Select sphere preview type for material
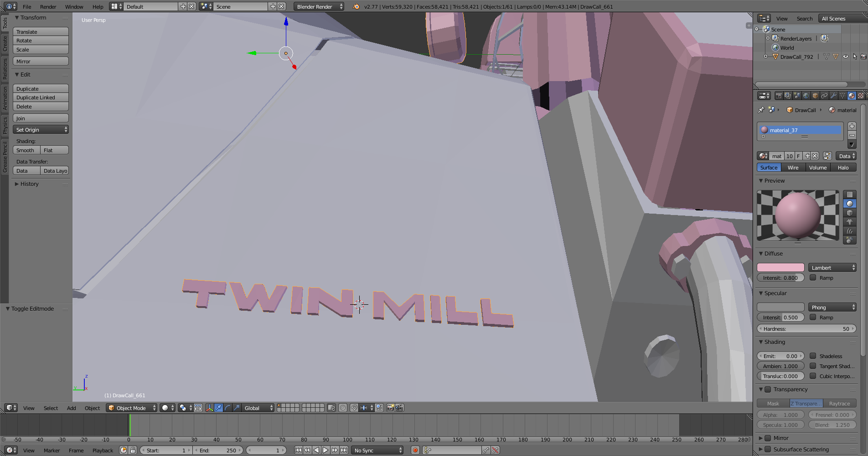This screenshot has height=456, width=868. coord(850,204)
